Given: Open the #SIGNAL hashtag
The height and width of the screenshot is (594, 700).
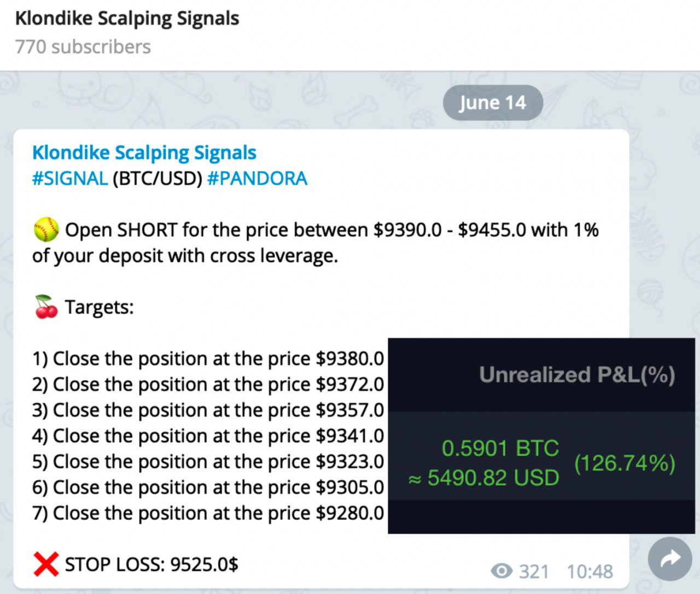Looking at the screenshot, I should pyautogui.click(x=70, y=179).
